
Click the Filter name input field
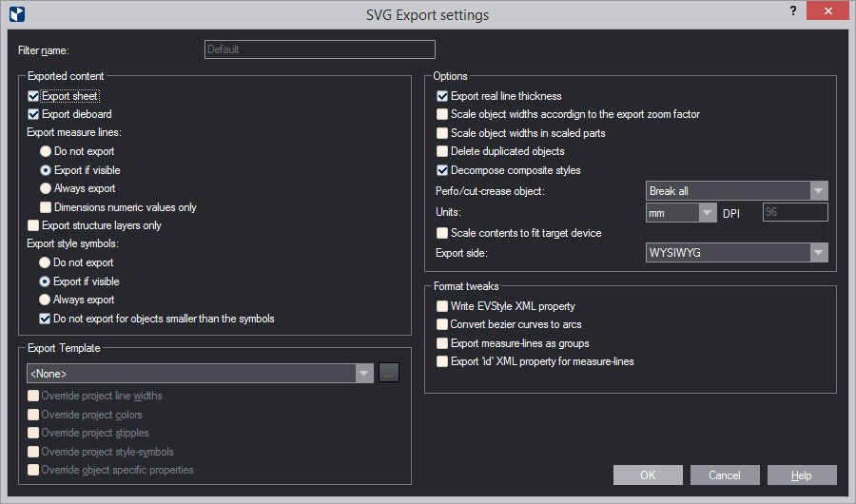pyautogui.click(x=320, y=49)
